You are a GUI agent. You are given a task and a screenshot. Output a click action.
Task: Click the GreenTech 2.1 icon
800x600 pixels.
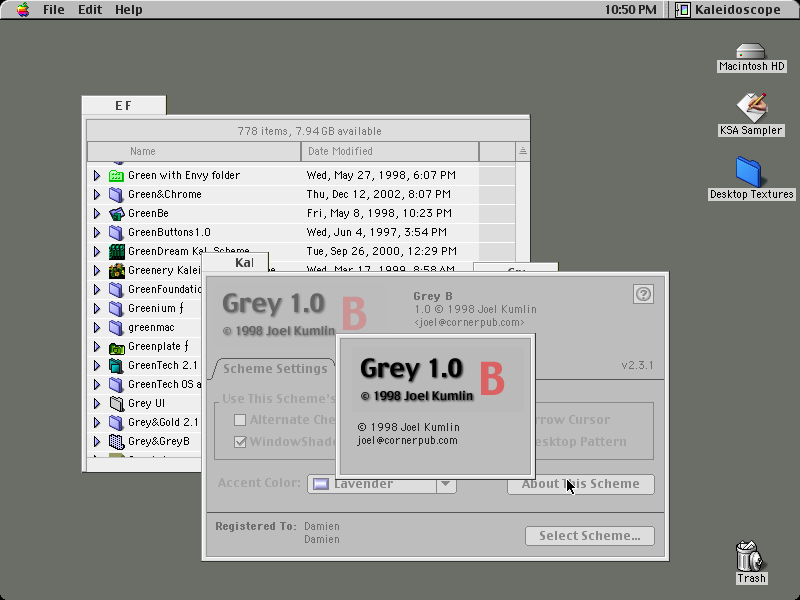pyautogui.click(x=116, y=366)
